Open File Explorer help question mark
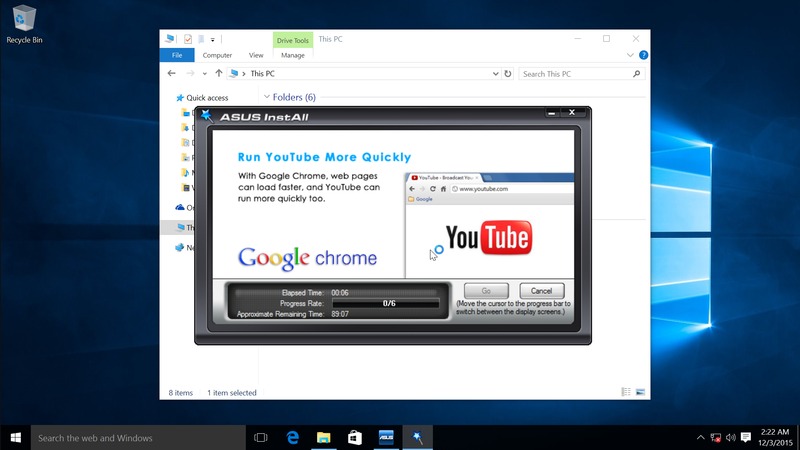The width and height of the screenshot is (800, 450). tap(643, 55)
